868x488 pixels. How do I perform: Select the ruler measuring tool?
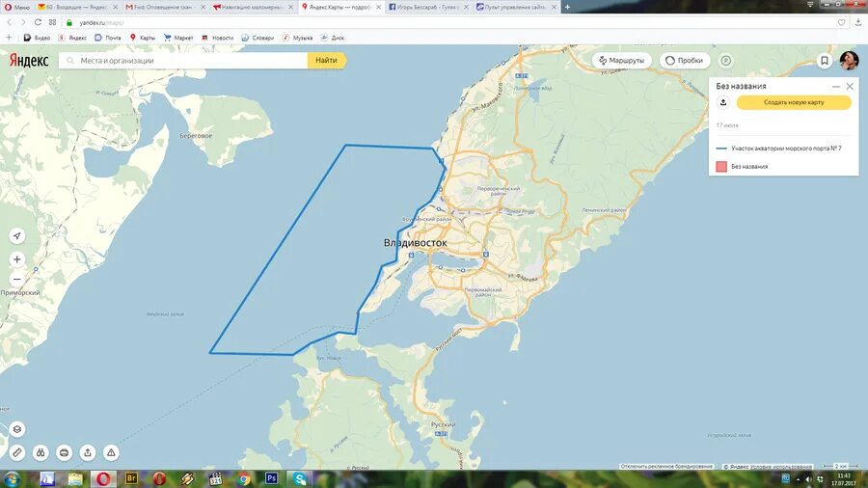tap(17, 452)
